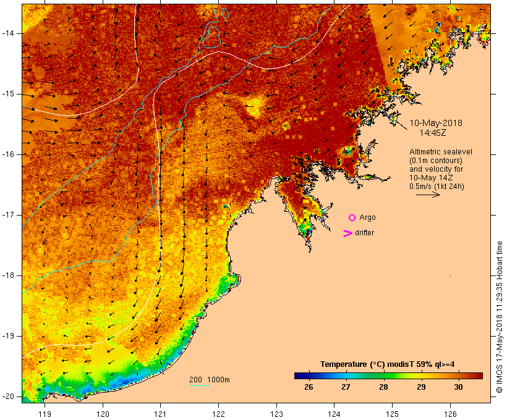Click the temperature color bar
The height and width of the screenshot is (420, 507).
[388, 376]
